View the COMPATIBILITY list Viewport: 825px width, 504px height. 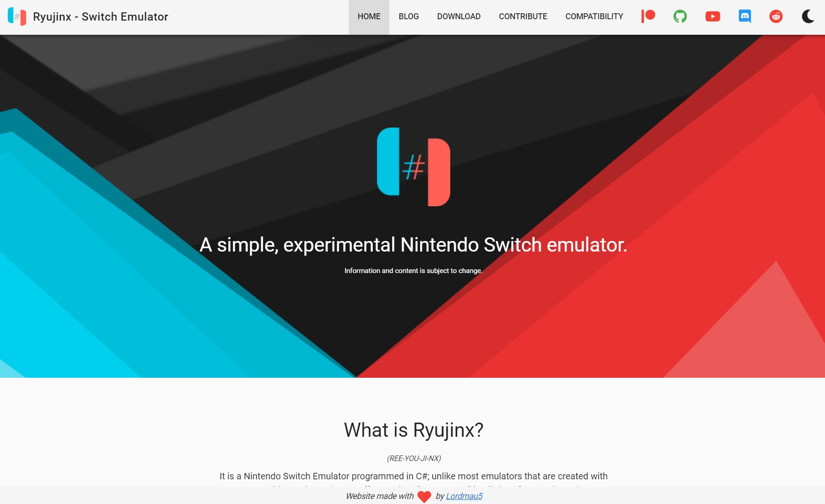click(594, 16)
